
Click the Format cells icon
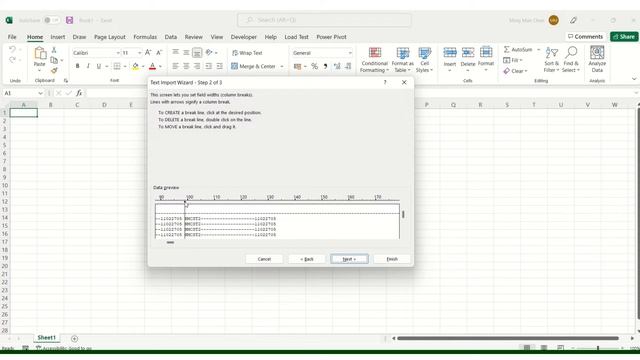point(486,53)
